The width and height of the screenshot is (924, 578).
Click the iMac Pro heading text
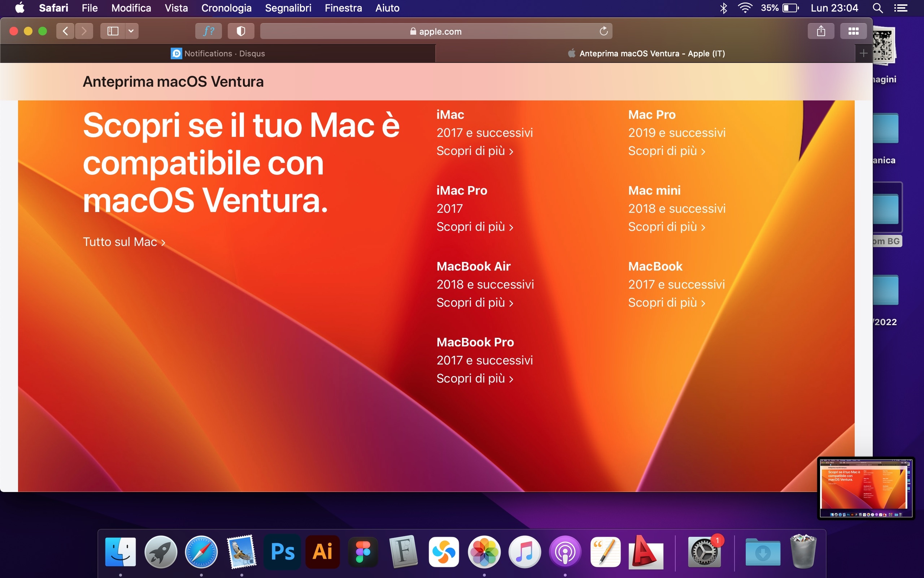tap(462, 190)
